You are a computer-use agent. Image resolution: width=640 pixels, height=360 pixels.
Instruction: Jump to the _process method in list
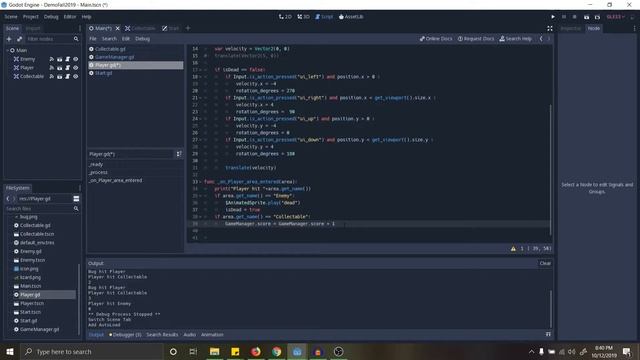tap(135, 172)
